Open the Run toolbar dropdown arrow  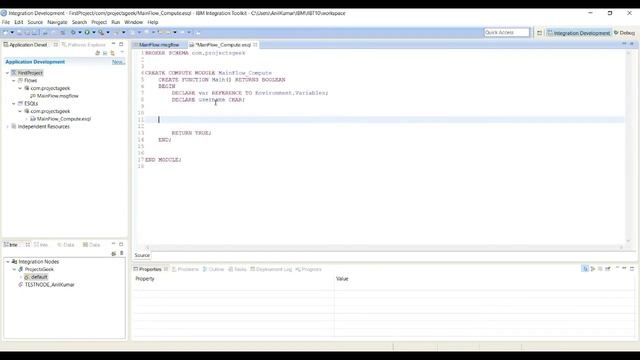pos(93,32)
